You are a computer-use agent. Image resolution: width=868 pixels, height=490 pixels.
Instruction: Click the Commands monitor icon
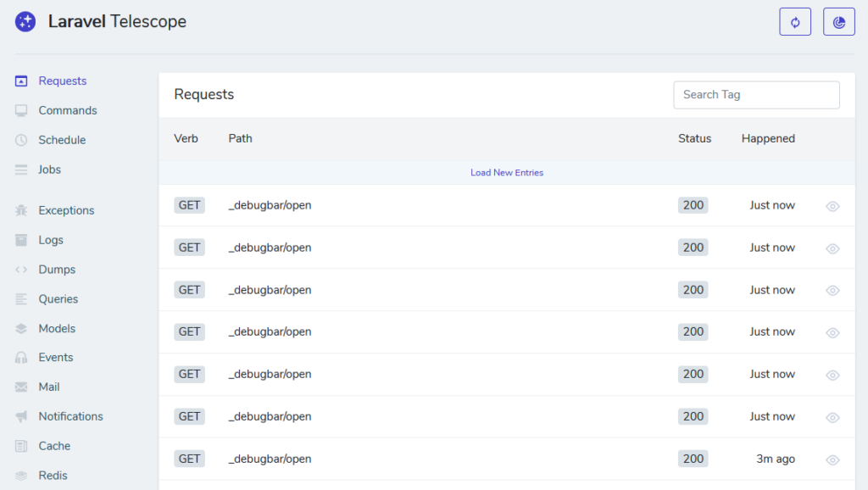click(21, 111)
